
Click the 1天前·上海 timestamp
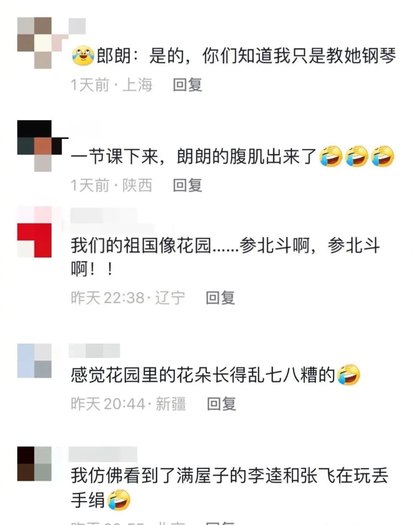pos(112,85)
